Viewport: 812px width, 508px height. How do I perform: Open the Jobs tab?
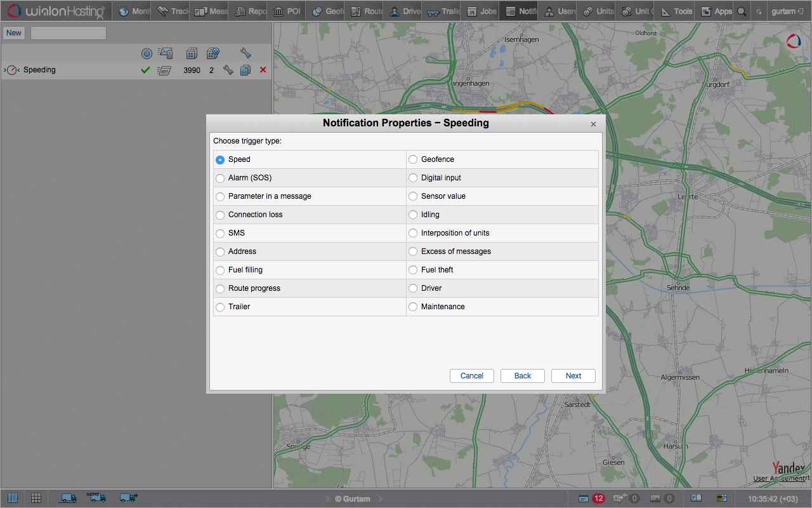(x=481, y=11)
